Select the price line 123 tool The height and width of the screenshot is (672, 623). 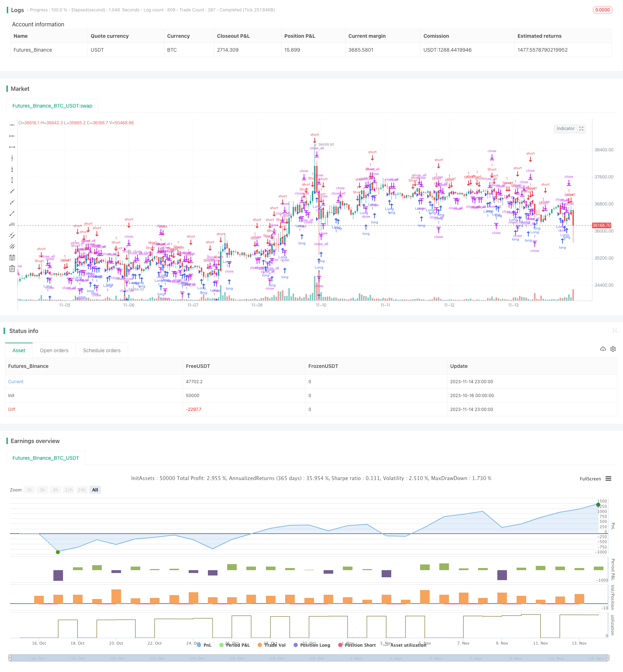click(x=12, y=224)
